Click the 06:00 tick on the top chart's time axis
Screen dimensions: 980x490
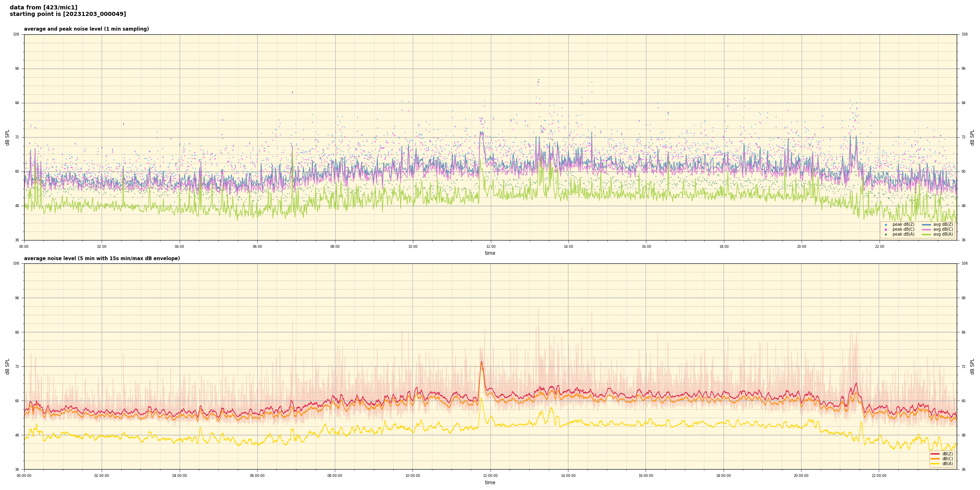click(x=257, y=247)
